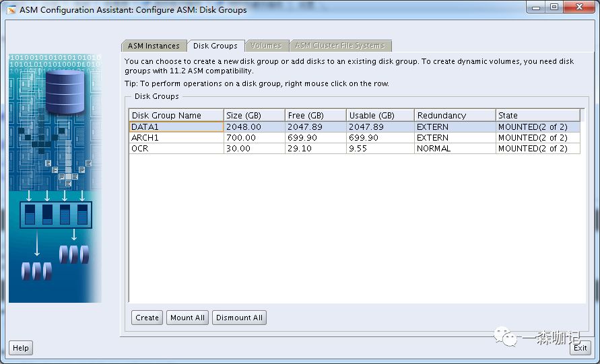Switch to the ASM Instances tab
This screenshot has height=364, width=600.
[154, 46]
